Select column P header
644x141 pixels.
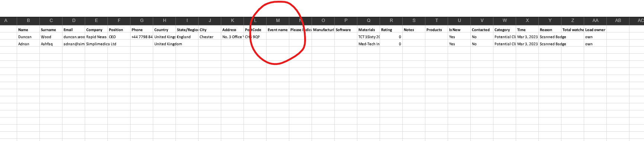[x=346, y=21]
